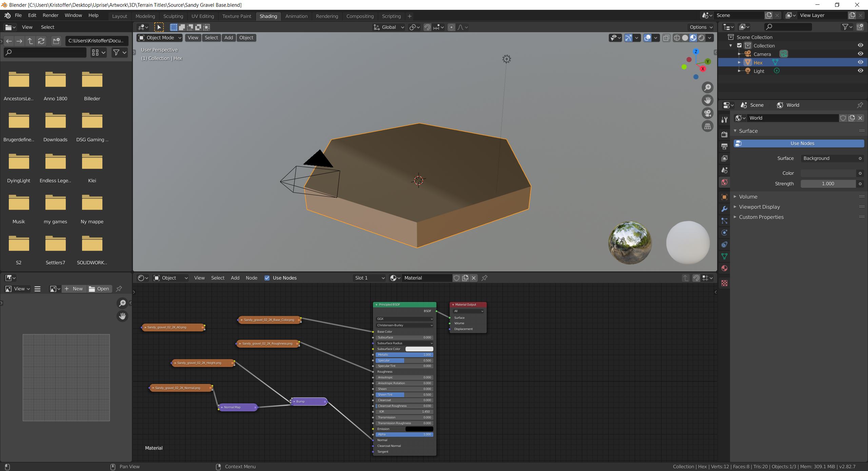Collapse the Surface panel
Viewport: 868px width, 471px height.
[748, 131]
